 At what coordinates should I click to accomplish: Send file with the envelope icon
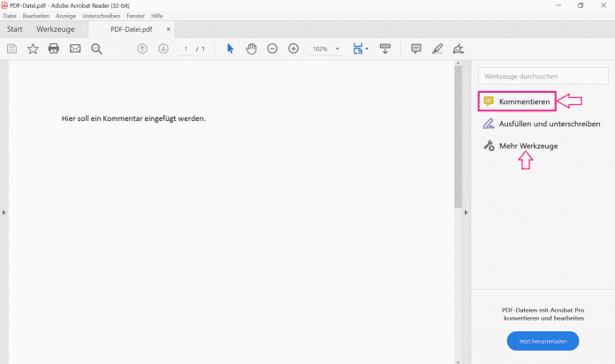75,49
